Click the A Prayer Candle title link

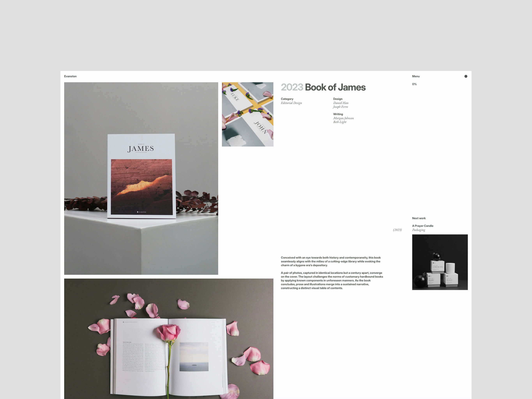(423, 226)
